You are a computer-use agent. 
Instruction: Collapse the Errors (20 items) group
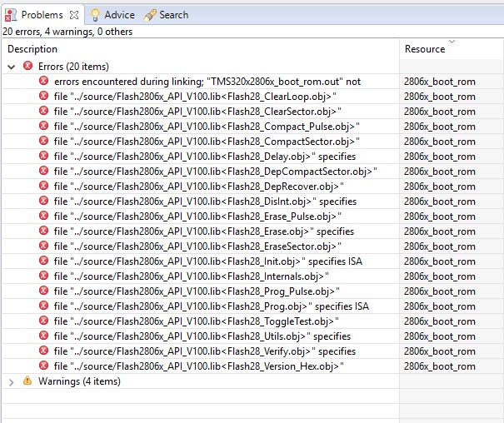(x=12, y=67)
